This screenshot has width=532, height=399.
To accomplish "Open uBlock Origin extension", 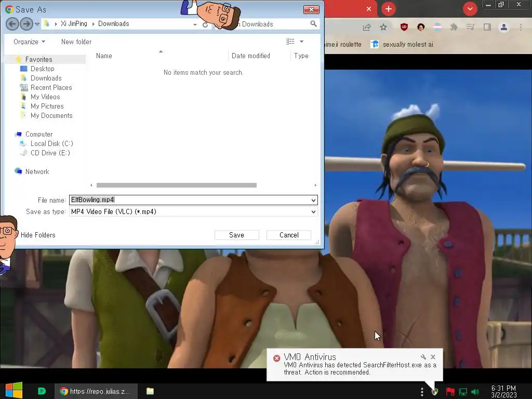I will coord(404,27).
